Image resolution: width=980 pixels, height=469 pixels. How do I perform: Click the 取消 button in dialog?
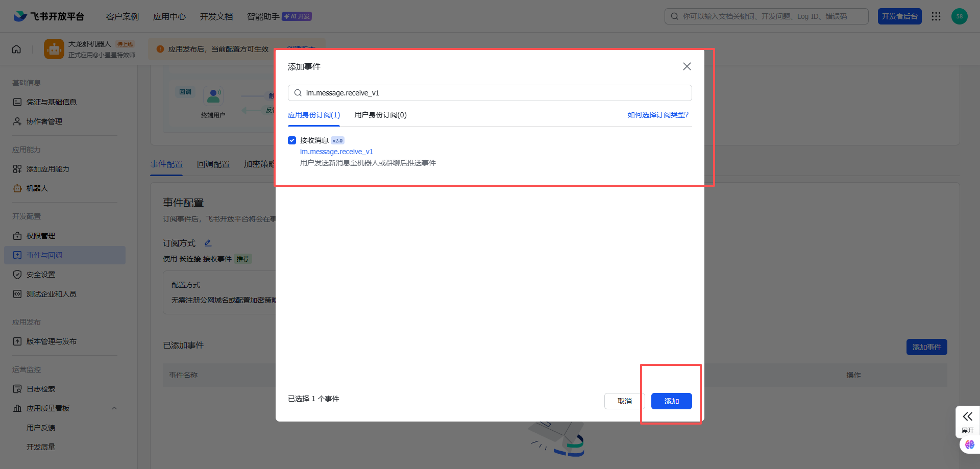tap(624, 401)
